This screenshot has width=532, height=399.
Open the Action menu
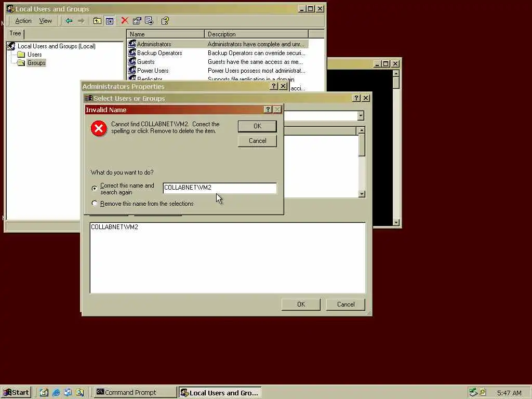pyautogui.click(x=23, y=21)
